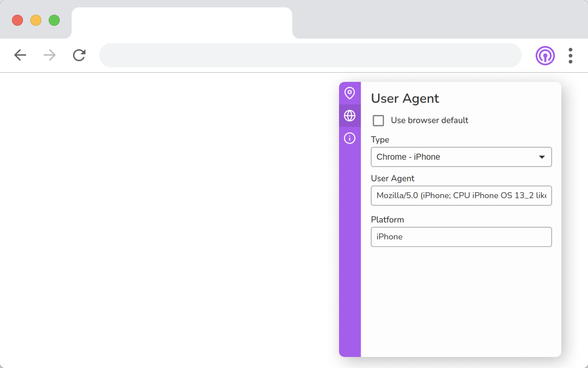Open the browser three-dot menu
588x368 pixels.
[570, 56]
